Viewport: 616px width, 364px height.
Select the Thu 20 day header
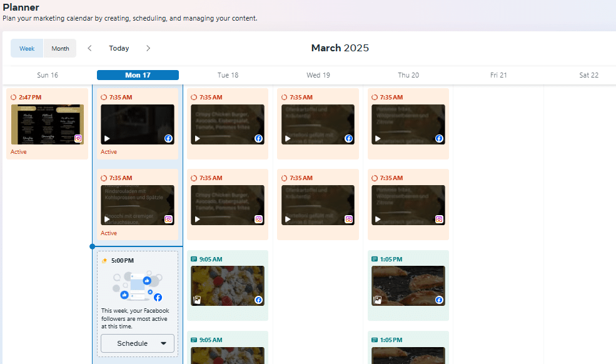408,75
